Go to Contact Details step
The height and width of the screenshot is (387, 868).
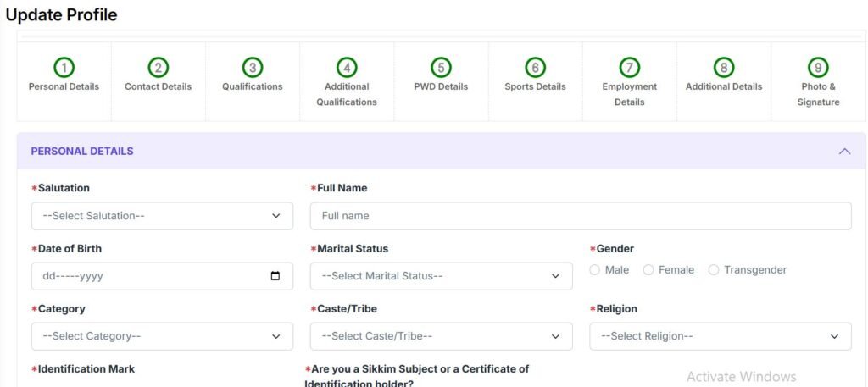[159, 86]
